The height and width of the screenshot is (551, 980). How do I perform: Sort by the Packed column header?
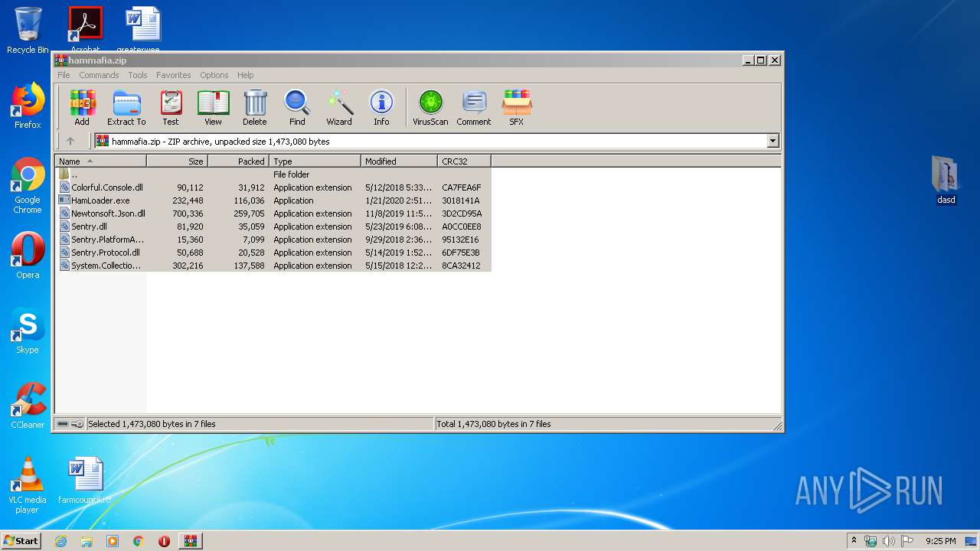click(x=239, y=161)
